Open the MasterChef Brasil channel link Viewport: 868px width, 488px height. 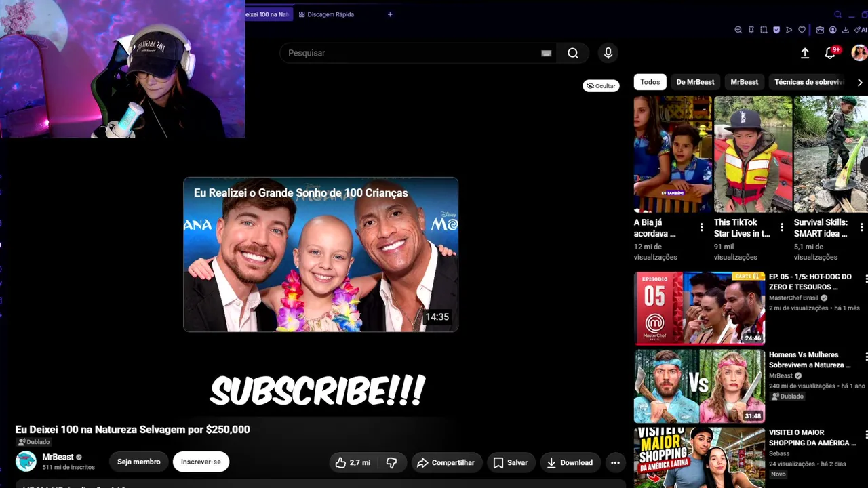point(793,298)
